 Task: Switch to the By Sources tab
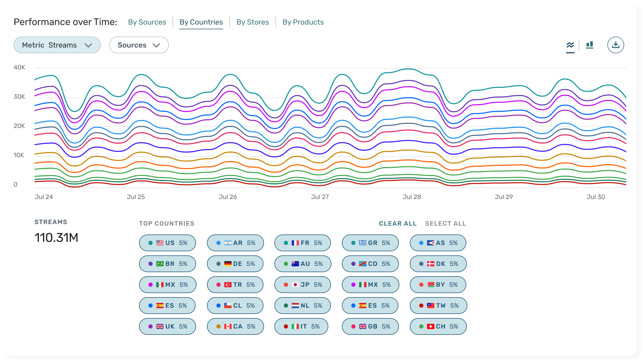tap(147, 22)
